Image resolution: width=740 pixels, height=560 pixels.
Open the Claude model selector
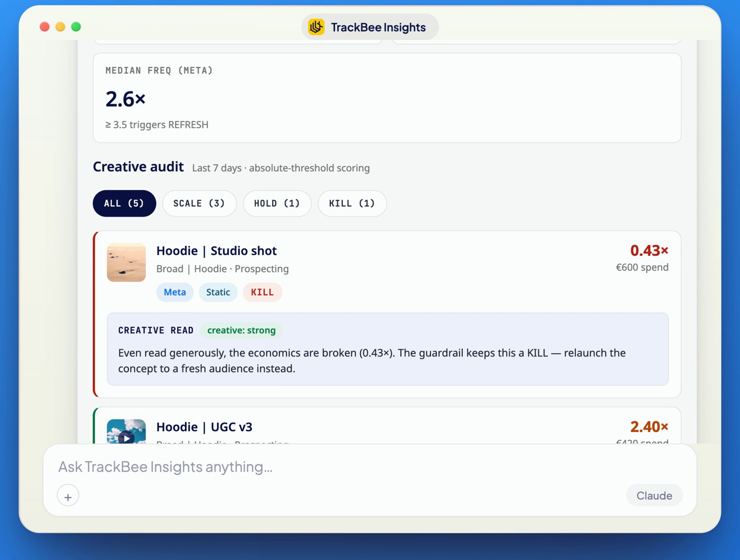(654, 495)
